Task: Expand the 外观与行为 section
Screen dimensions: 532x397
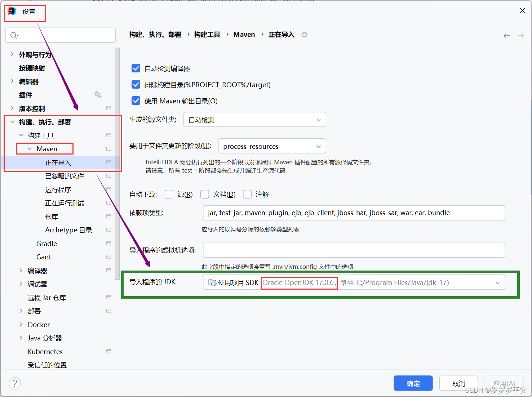Action: click(12, 54)
